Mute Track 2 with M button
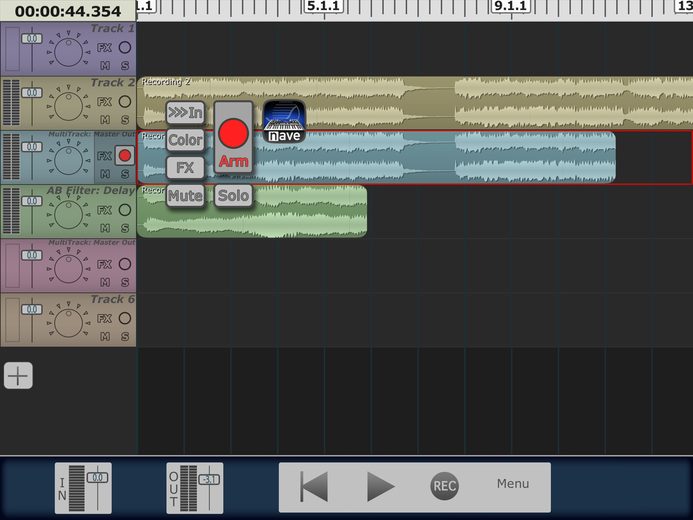693x520 pixels. pos(105,120)
